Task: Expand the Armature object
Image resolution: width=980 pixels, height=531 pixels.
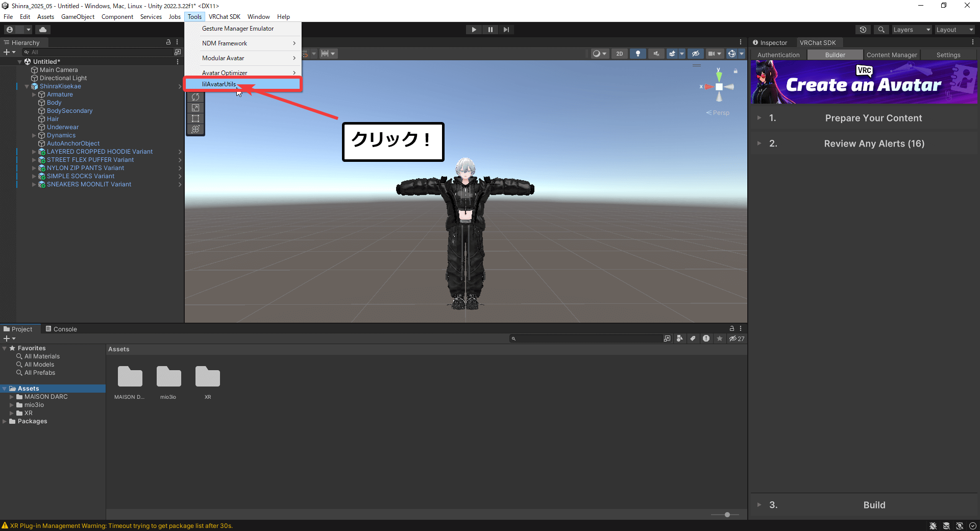Action: point(34,94)
